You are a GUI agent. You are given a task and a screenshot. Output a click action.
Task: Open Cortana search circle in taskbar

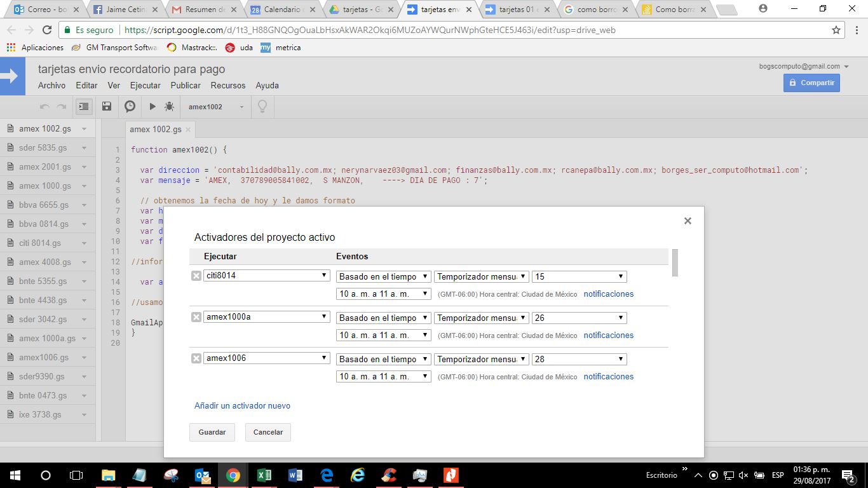46,475
